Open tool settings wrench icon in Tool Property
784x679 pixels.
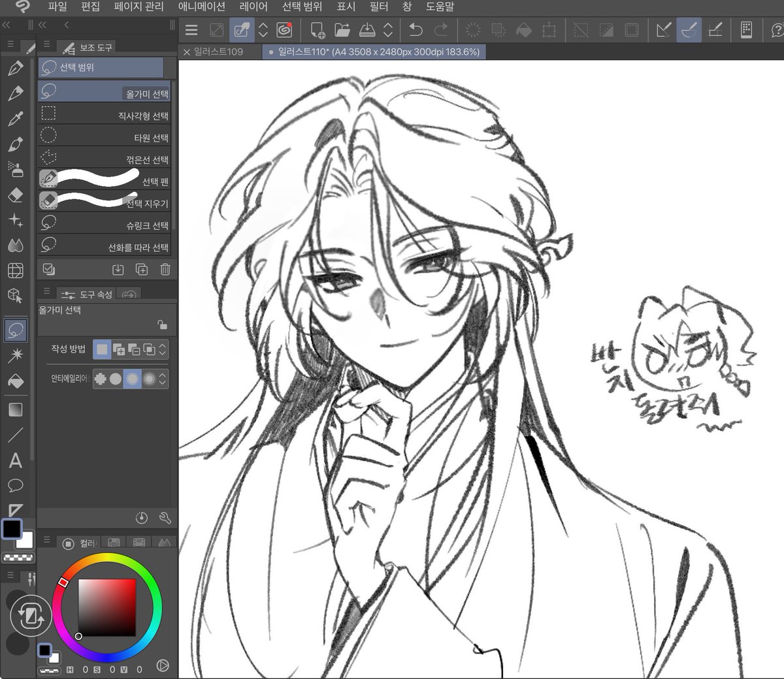pyautogui.click(x=165, y=518)
